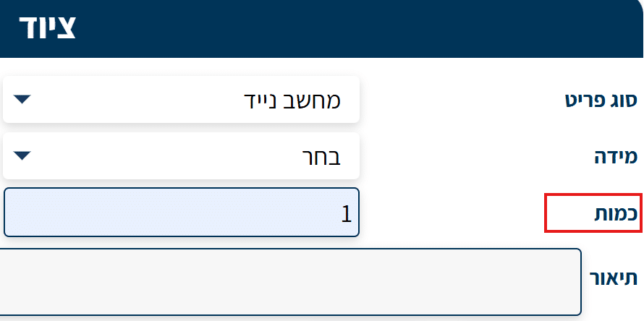Viewport: 644px width, 321px height.
Task: Click empty middle of the מידה combo box
Action: (159, 155)
